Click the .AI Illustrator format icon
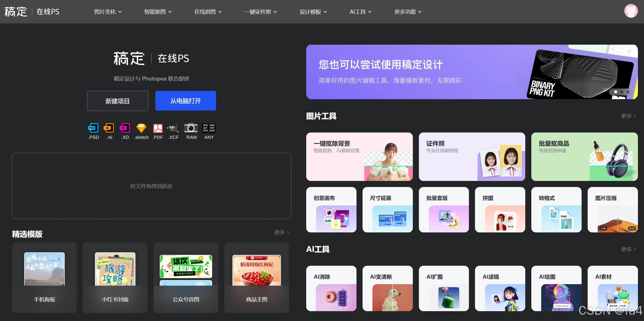Screen dimensions: 644x321 point(109,128)
